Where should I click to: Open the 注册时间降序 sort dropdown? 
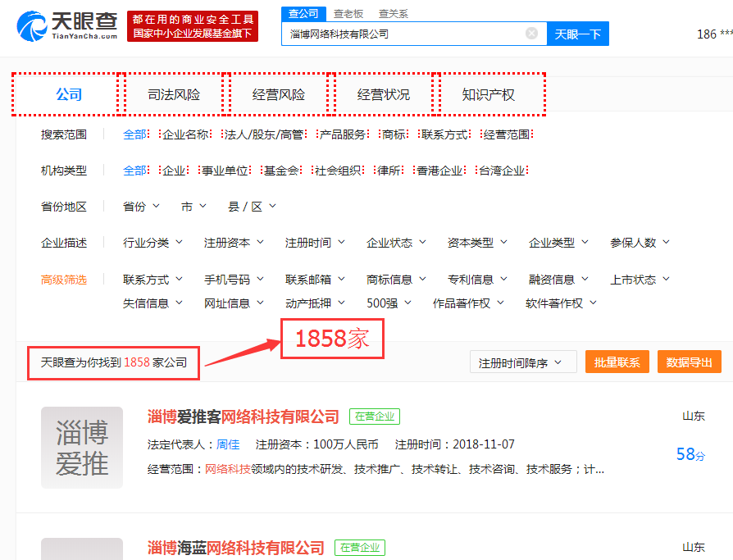(x=523, y=362)
